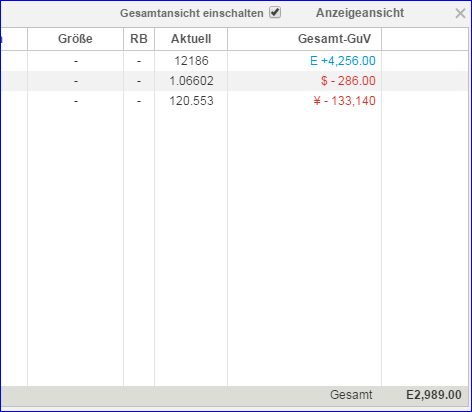472x412 pixels.
Task: Click the loss value ¥ - 133,140
Action: tap(345, 101)
